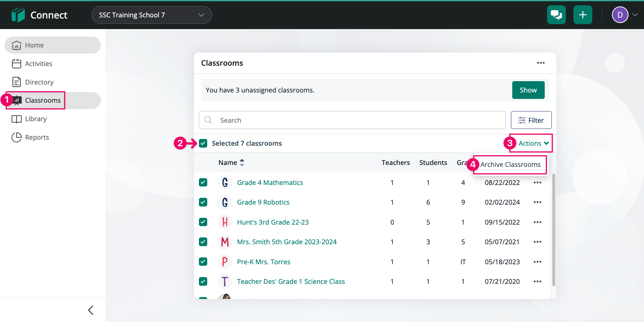
Task: Open the user avatar D menu
Action: coord(620,15)
